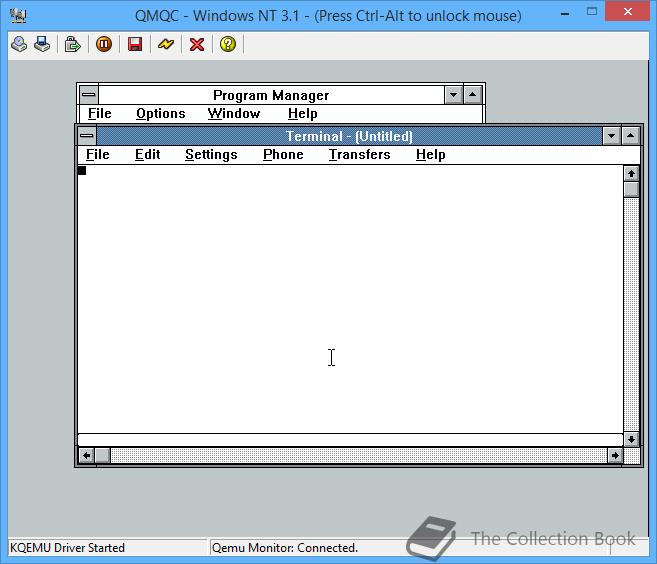Open the Terminal Help menu
This screenshot has height=564, width=657.
coord(431,155)
